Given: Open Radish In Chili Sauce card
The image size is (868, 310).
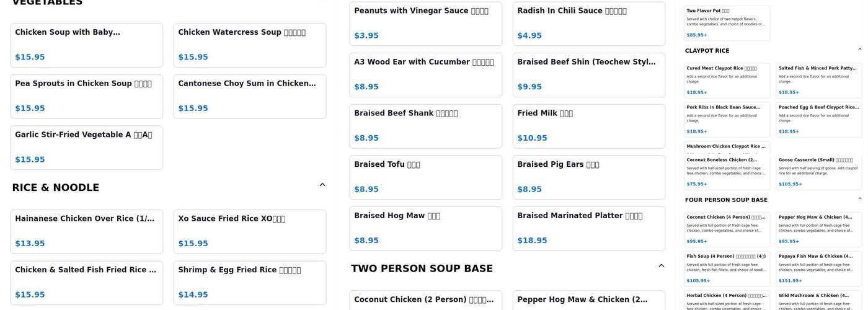Looking at the screenshot, I should coord(588,24).
